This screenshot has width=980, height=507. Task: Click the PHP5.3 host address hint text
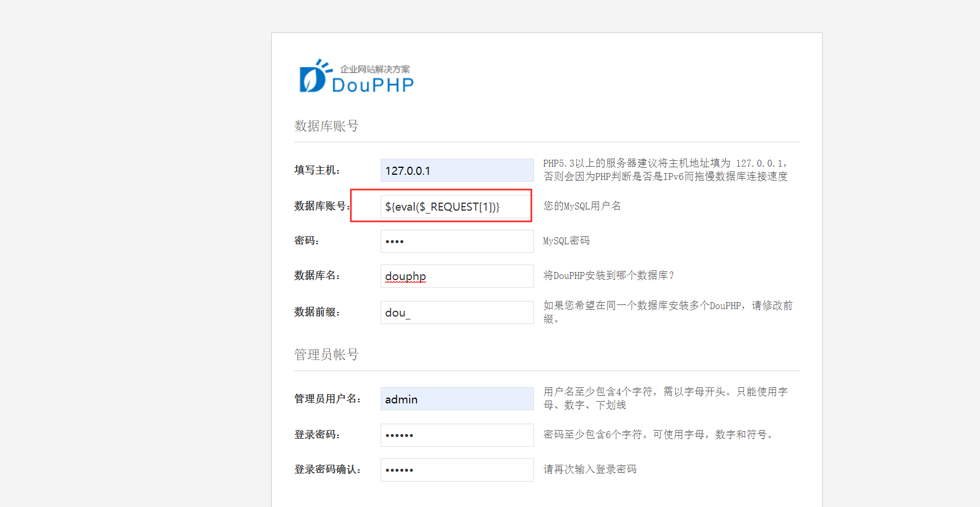click(665, 170)
